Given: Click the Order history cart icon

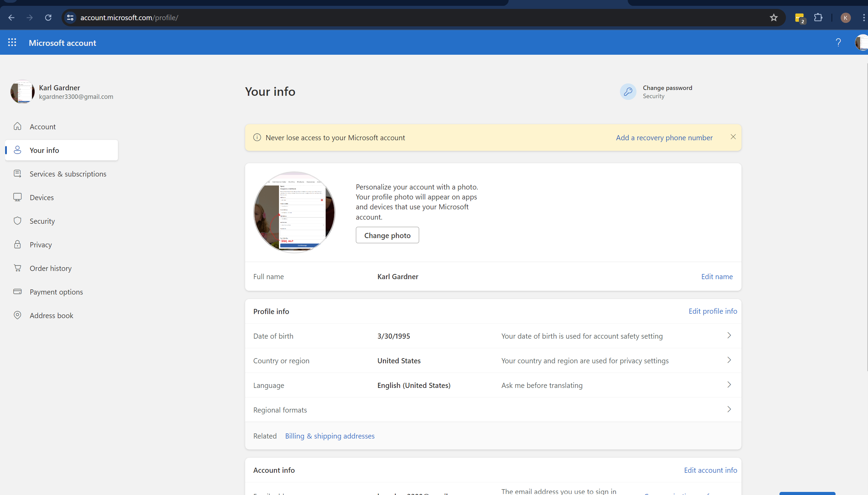Looking at the screenshot, I should tap(17, 268).
